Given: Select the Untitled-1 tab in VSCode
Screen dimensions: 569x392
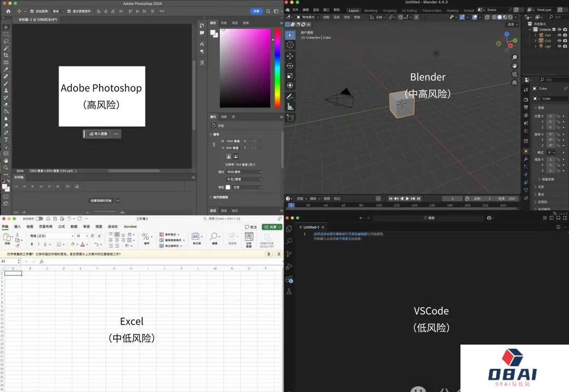Looking at the screenshot, I should 311,227.
